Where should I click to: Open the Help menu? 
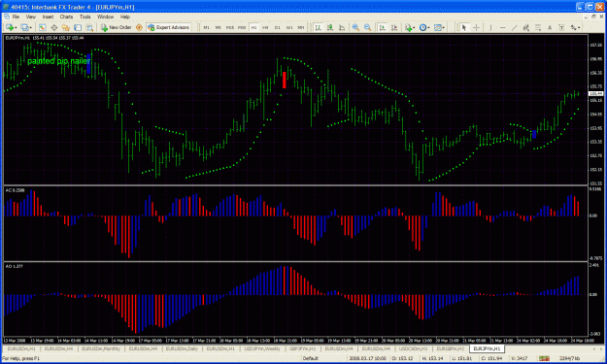[x=125, y=17]
